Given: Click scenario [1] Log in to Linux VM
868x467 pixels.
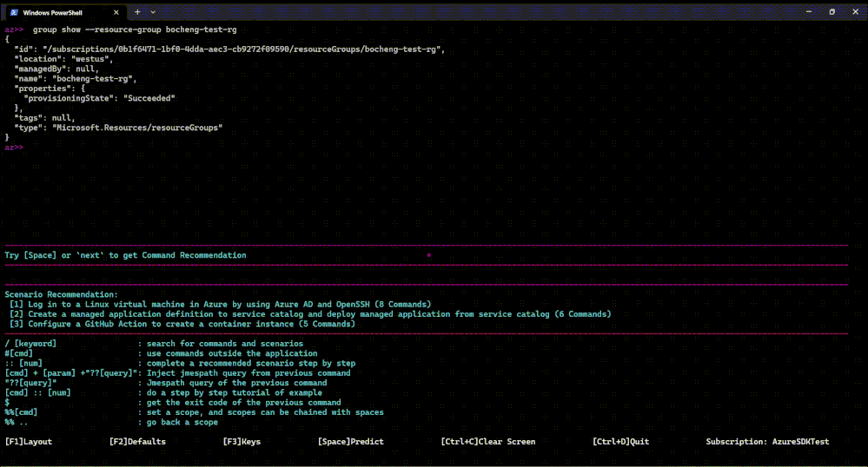Looking at the screenshot, I should pyautogui.click(x=220, y=305).
